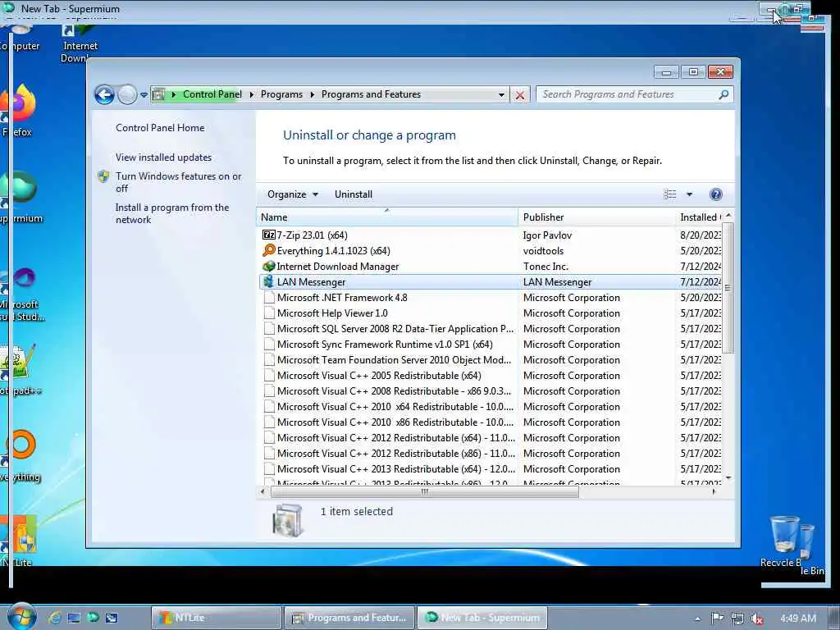Click the 4:49 AM taskbar clock
This screenshot has height=630, width=840.
click(x=798, y=619)
